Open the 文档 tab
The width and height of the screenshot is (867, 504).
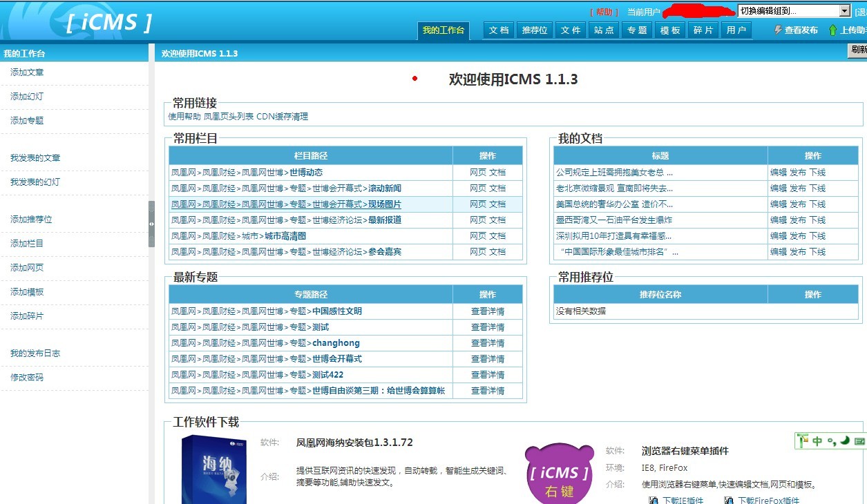(499, 30)
